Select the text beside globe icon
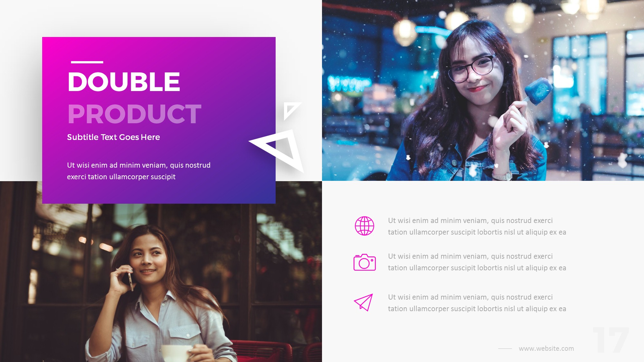The width and height of the screenshot is (644, 362). [477, 226]
